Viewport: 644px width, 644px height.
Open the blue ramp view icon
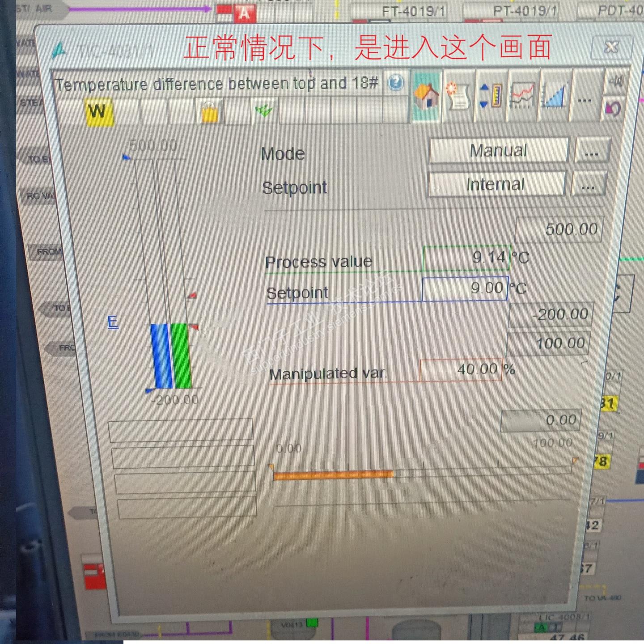point(555,96)
